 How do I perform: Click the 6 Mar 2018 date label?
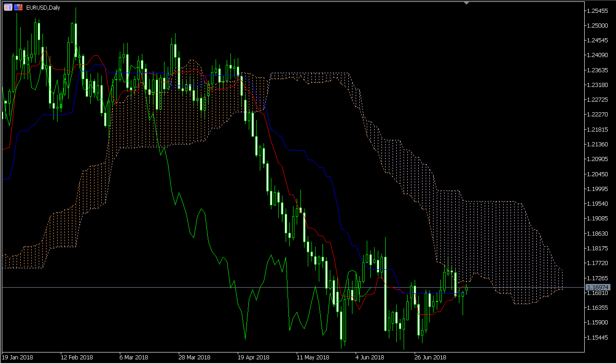tap(134, 357)
